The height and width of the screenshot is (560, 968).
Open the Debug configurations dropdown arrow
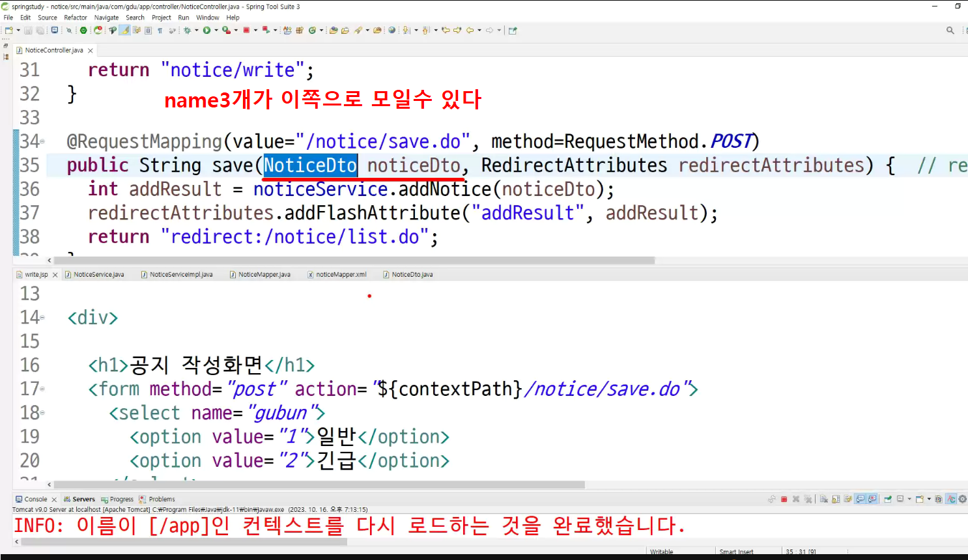[x=196, y=30]
